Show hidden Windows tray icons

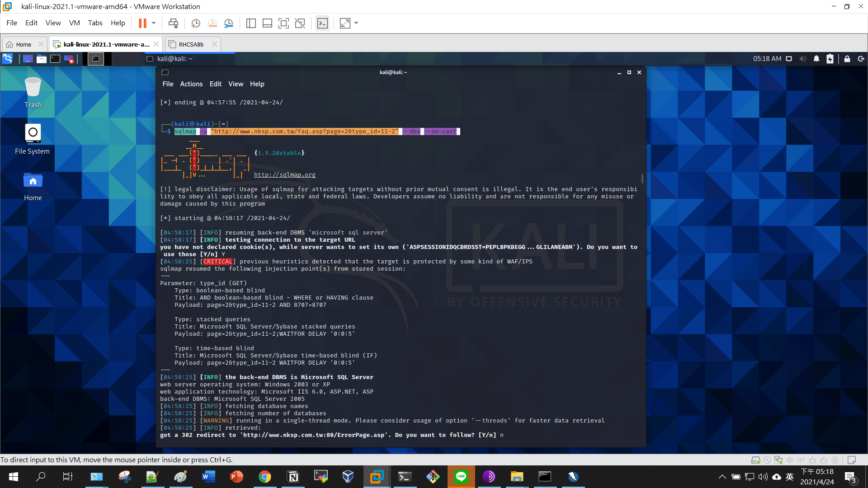click(722, 477)
